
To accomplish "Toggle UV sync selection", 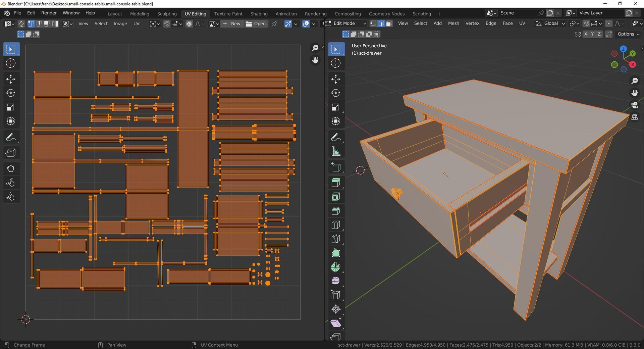I will pos(21,23).
